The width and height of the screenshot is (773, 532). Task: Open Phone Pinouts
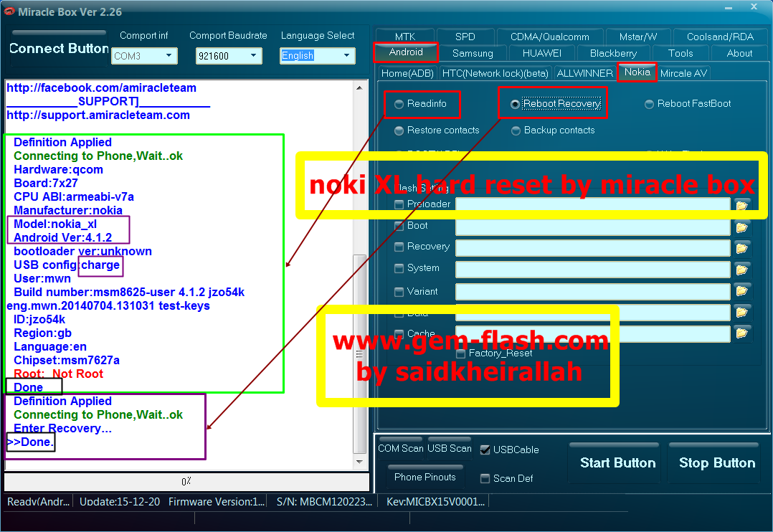click(x=425, y=477)
